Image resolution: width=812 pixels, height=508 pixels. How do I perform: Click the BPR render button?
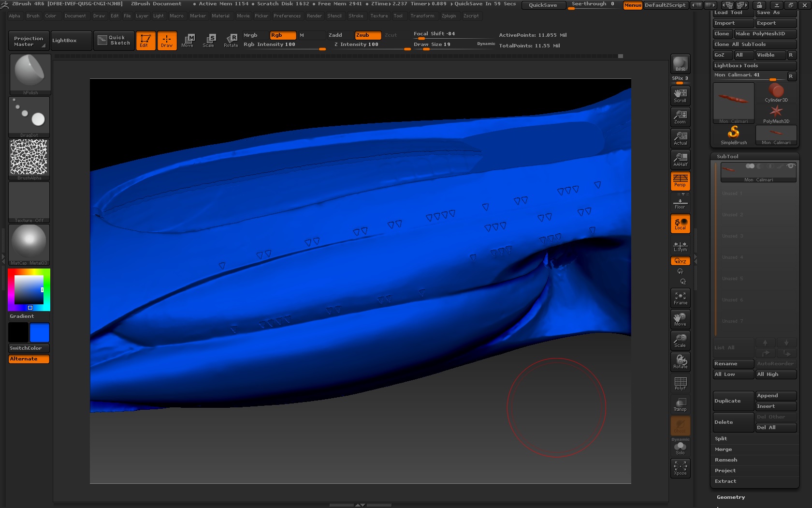[680, 63]
